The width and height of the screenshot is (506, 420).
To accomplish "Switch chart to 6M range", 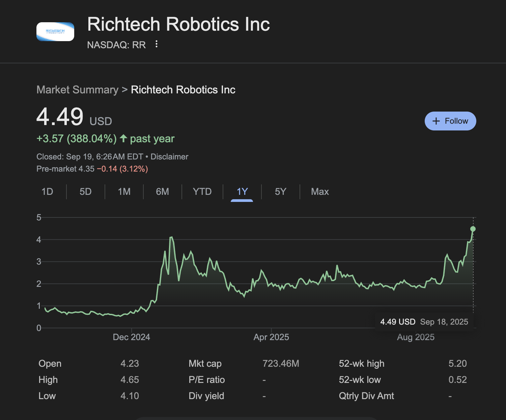I will [x=163, y=192].
